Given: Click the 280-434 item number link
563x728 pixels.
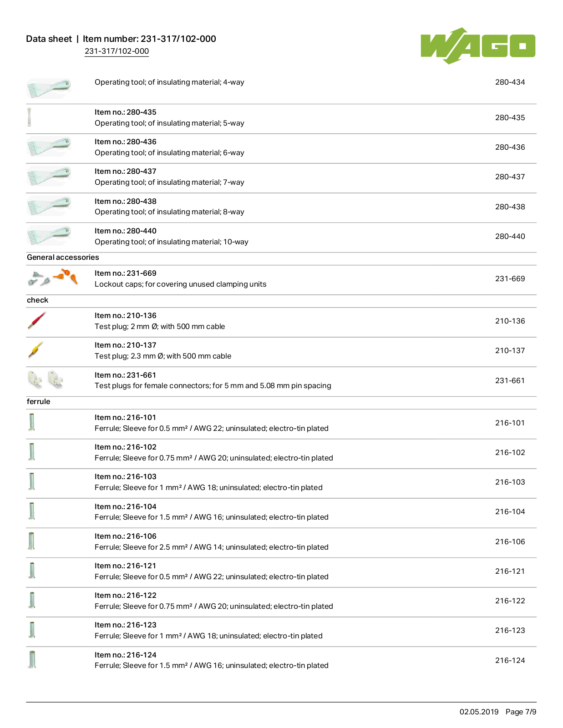Looking at the screenshot, I should 510,82.
